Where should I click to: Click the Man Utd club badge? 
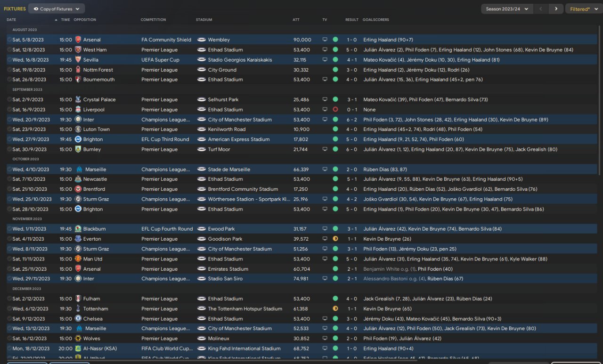(78, 259)
